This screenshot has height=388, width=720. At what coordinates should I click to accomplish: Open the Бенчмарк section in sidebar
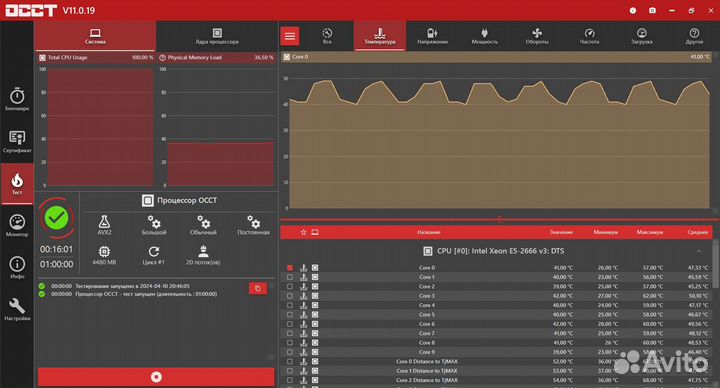point(17,99)
